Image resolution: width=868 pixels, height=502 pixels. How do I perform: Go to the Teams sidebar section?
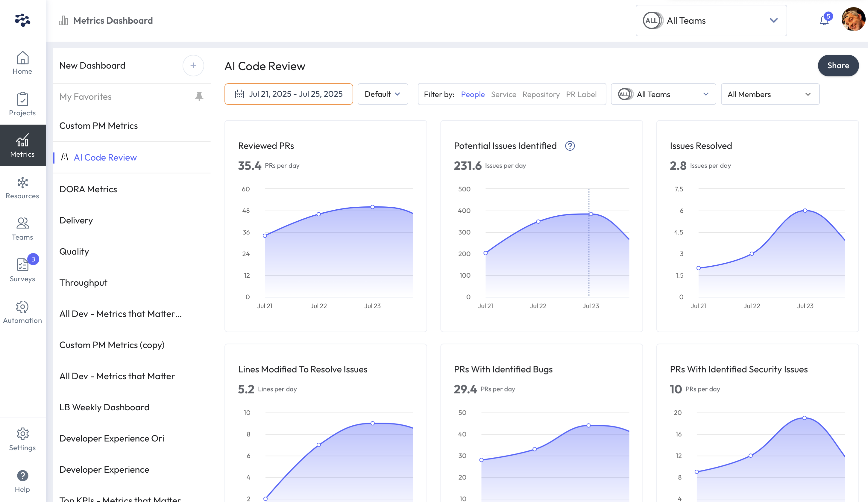click(x=22, y=229)
